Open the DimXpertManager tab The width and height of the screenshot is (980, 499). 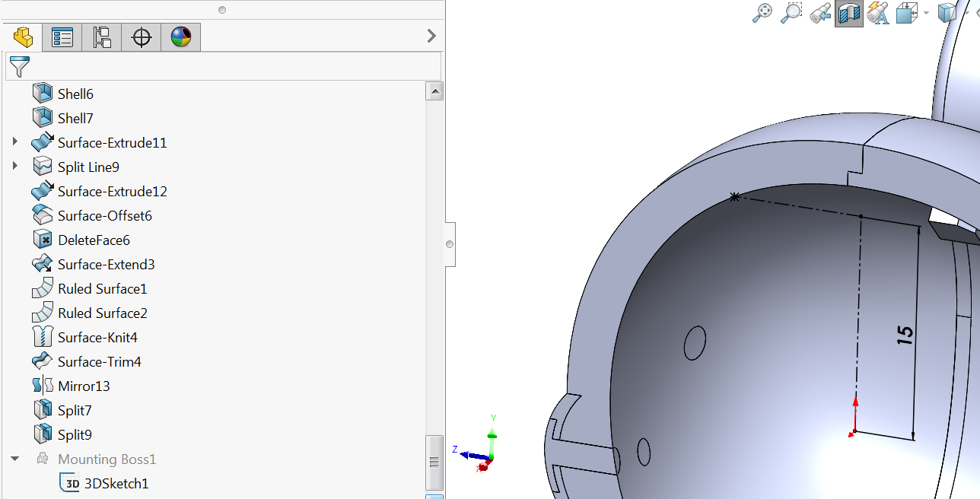click(x=141, y=37)
